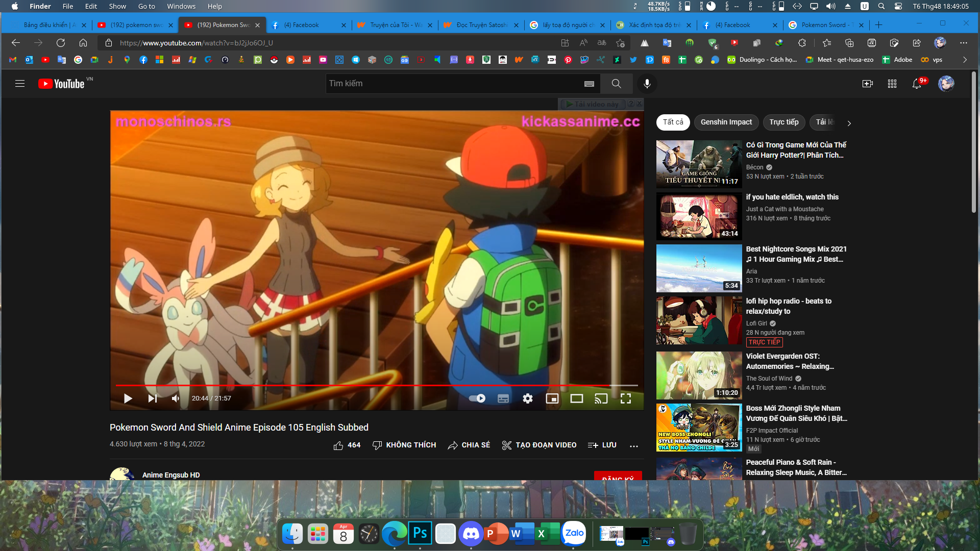
Task: Open the on-screen keyboard in search box
Action: [589, 84]
